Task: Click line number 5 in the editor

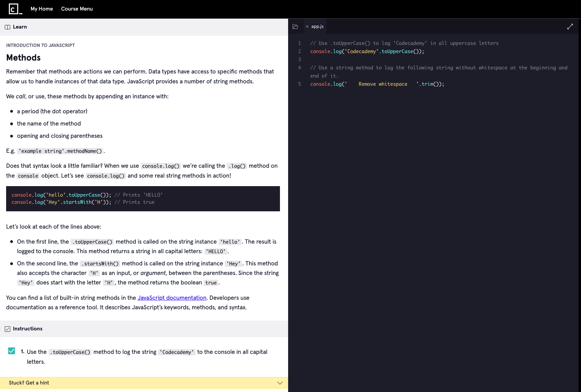Action: tap(299, 84)
